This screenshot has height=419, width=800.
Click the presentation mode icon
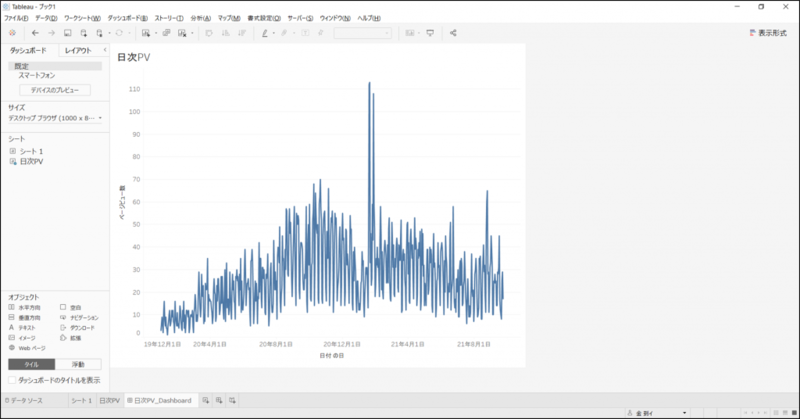pos(430,33)
